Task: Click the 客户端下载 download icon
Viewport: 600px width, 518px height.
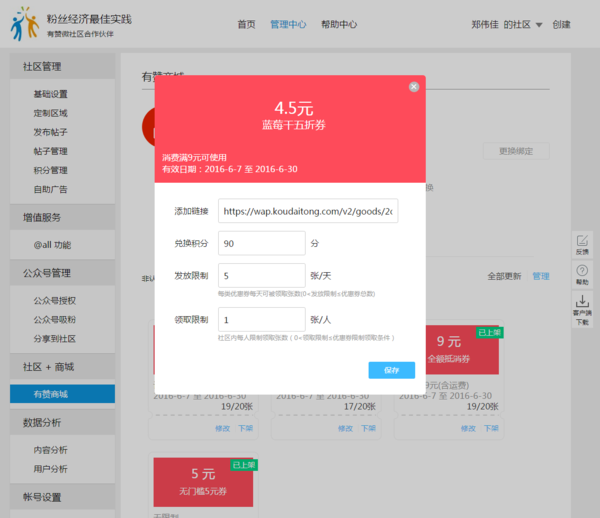Action: 582,309
